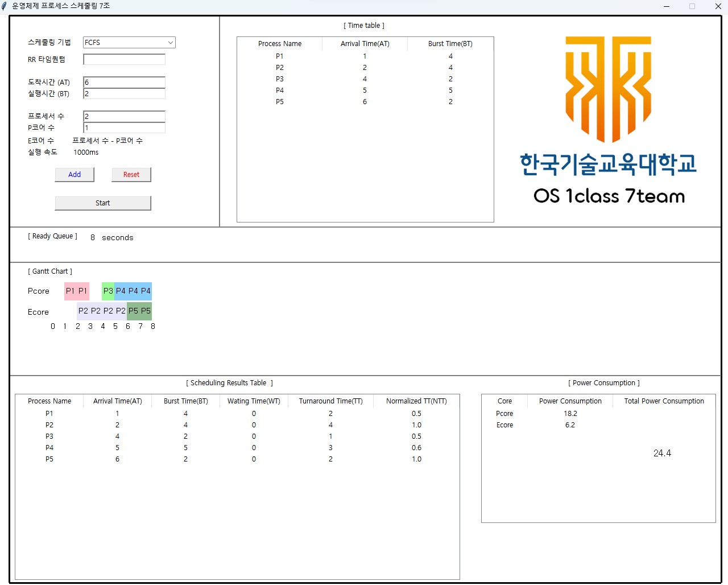Click the Core header in Power Consumption table
The width and height of the screenshot is (728, 585).
click(x=504, y=401)
